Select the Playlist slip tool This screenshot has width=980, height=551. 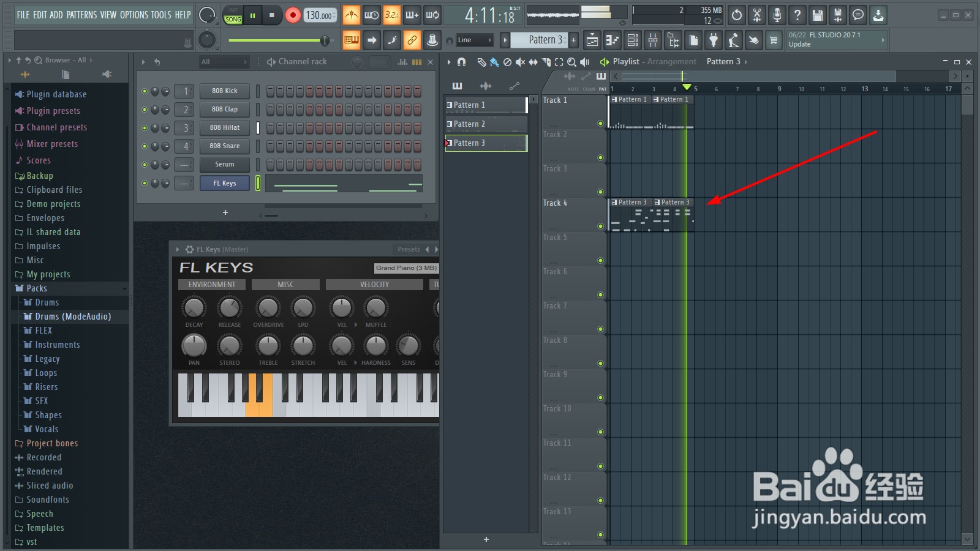click(533, 62)
